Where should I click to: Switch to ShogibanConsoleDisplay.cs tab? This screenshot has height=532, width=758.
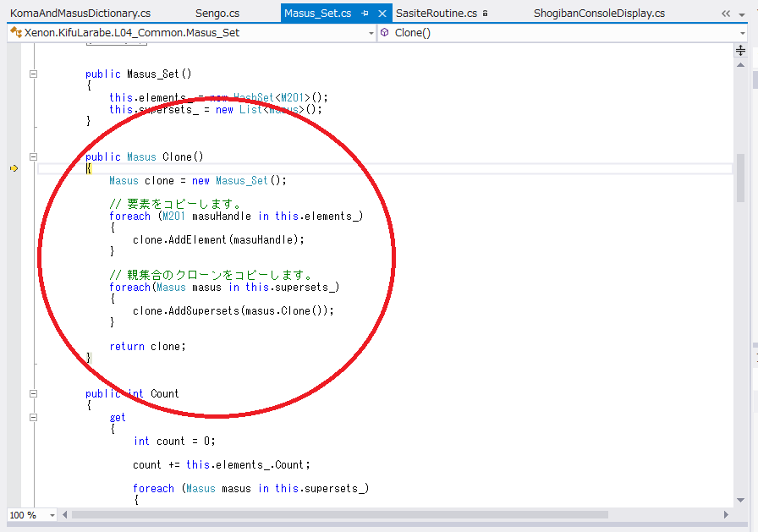(599, 13)
